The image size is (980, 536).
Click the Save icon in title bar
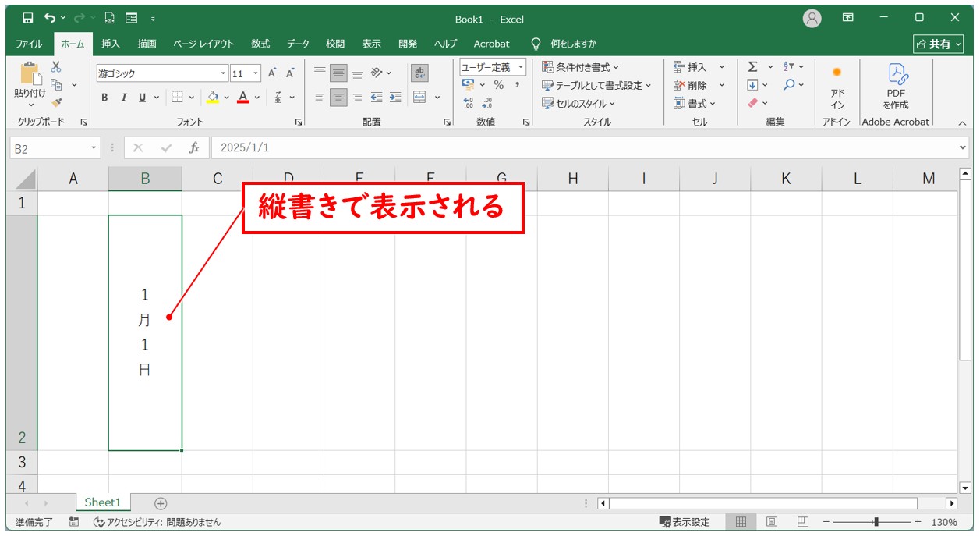pyautogui.click(x=28, y=18)
